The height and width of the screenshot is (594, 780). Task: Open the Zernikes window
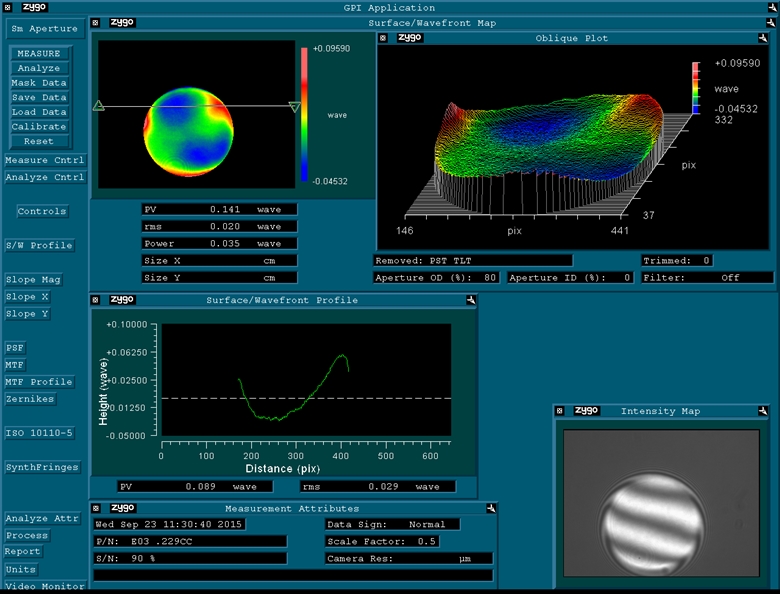pyautogui.click(x=30, y=399)
